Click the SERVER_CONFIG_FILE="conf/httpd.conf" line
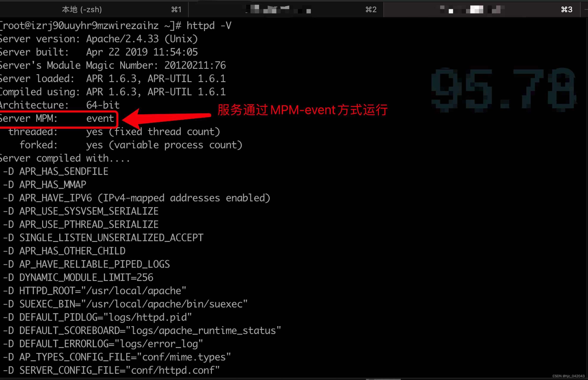Image resolution: width=588 pixels, height=380 pixels. click(x=111, y=370)
